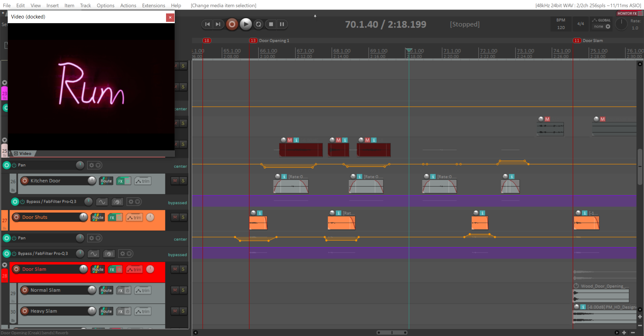Adjust the playback Rate knob

(x=621, y=24)
